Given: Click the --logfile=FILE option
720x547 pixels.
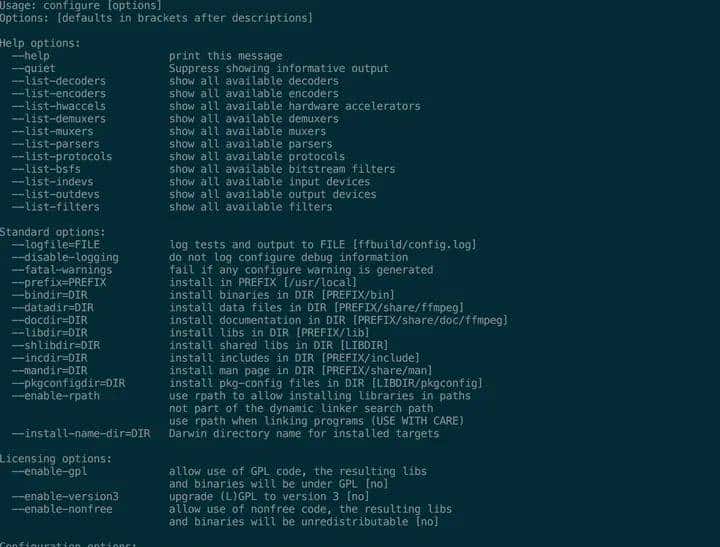Looking at the screenshot, I should click(56, 245).
